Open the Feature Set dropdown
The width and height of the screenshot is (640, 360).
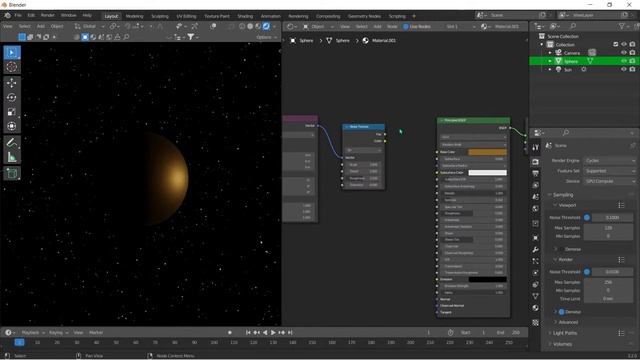tap(610, 171)
